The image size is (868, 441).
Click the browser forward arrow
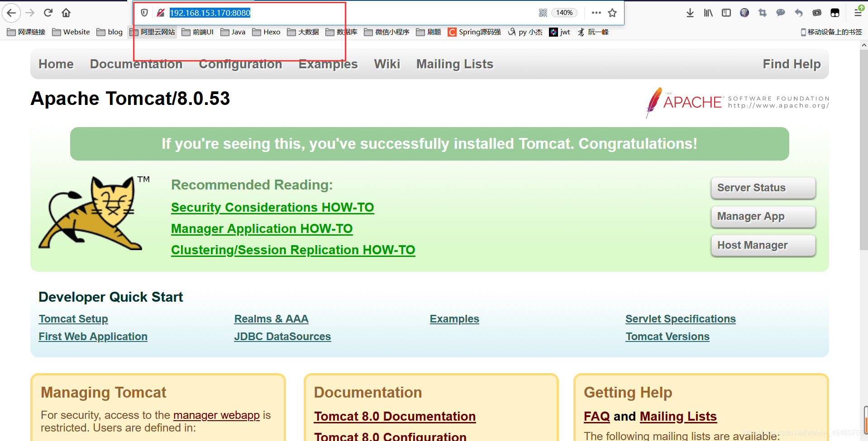(30, 13)
